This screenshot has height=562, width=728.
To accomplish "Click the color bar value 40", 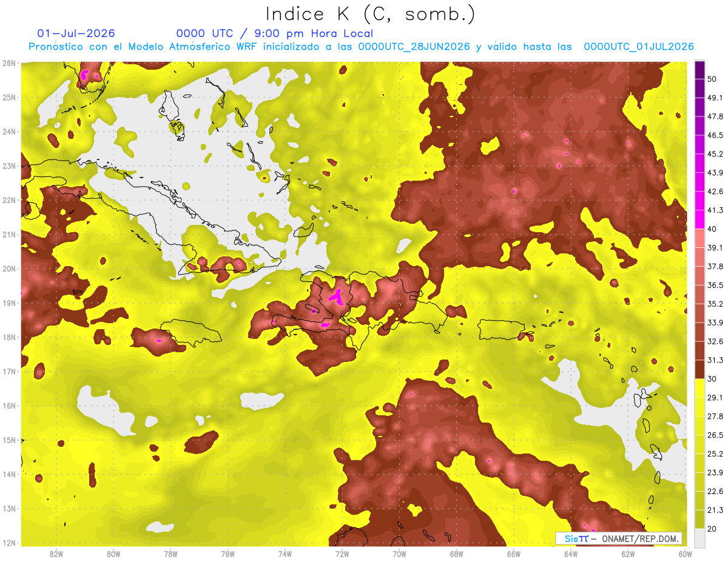I will tap(712, 229).
